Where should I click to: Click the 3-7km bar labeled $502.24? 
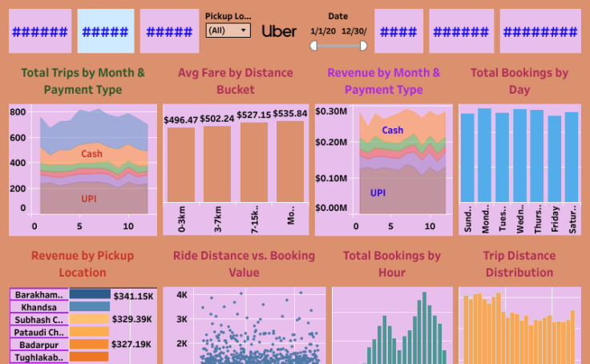(216, 164)
